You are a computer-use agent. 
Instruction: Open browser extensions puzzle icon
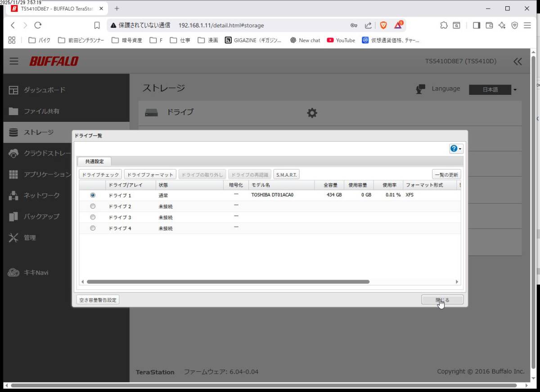point(444,25)
